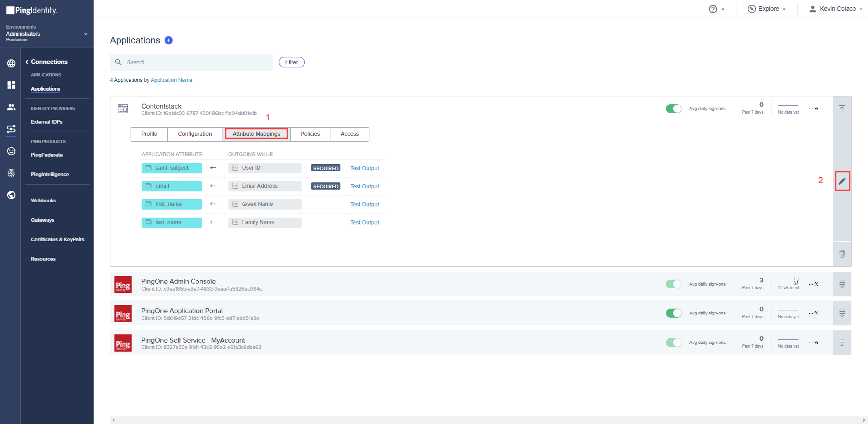This screenshot has height=424, width=868.
Task: Click the last_name attribute chip
Action: [172, 222]
